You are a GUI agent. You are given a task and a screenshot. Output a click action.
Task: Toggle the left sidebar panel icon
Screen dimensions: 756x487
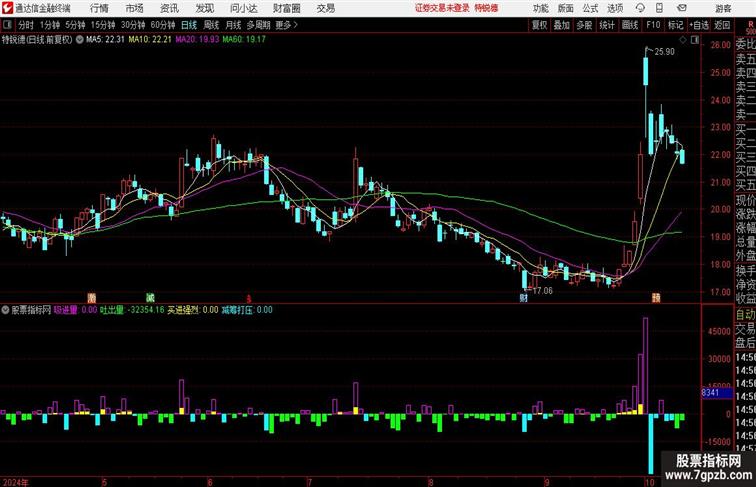pos(7,25)
